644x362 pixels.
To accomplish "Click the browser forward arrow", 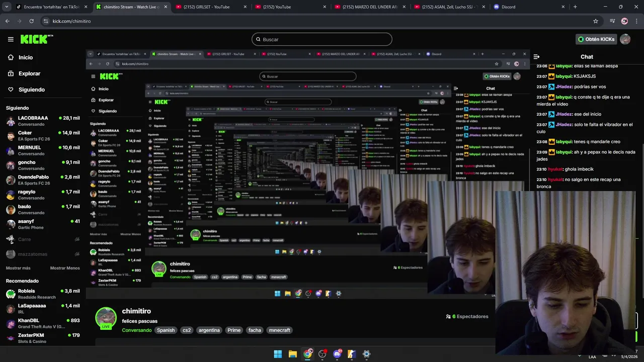I will [x=20, y=21].
